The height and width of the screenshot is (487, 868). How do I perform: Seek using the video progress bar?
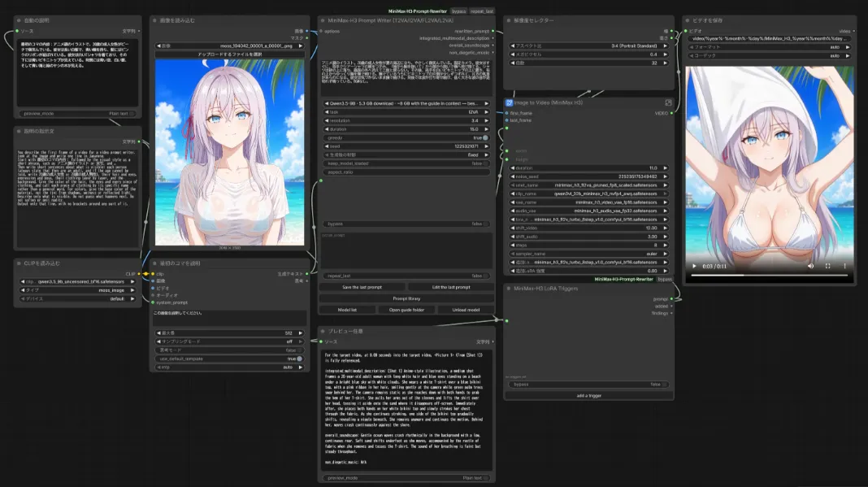(x=770, y=276)
